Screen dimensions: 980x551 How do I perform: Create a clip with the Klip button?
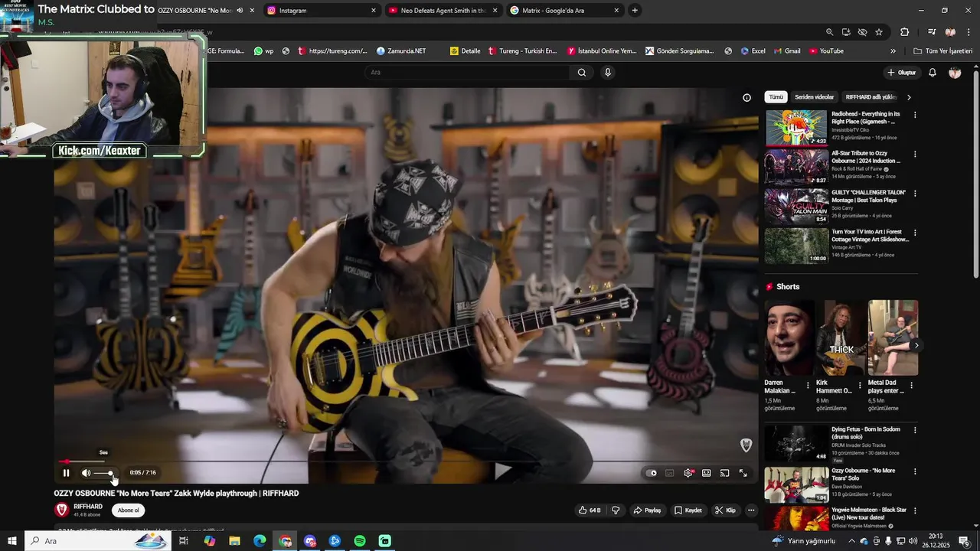[x=725, y=510]
